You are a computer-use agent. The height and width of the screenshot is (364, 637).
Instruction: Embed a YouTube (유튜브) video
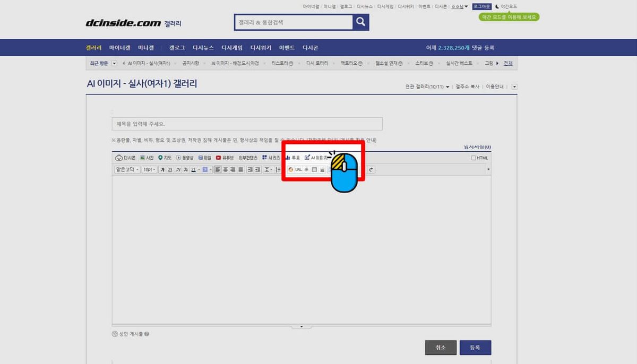coord(225,158)
